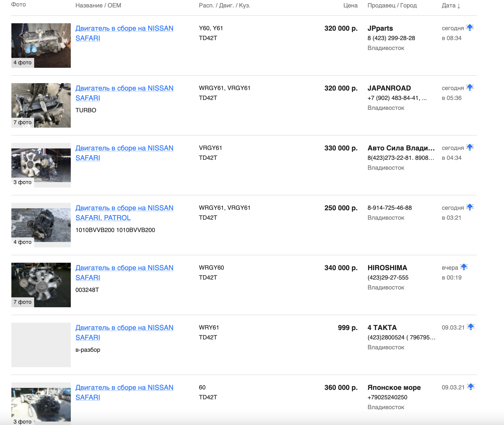Click the up-arrow icon in 4 ТАКТА row

[x=471, y=327]
